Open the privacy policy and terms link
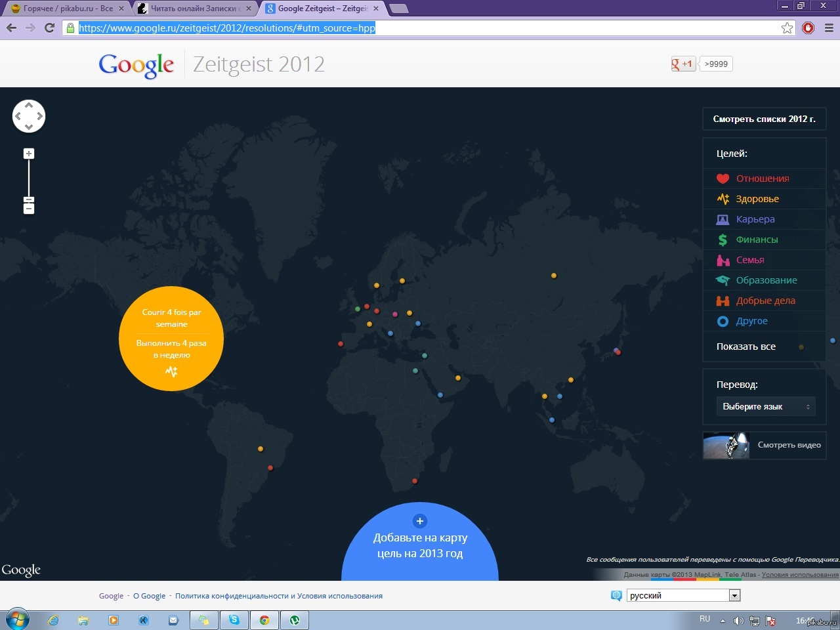840x630 pixels. 279,596
